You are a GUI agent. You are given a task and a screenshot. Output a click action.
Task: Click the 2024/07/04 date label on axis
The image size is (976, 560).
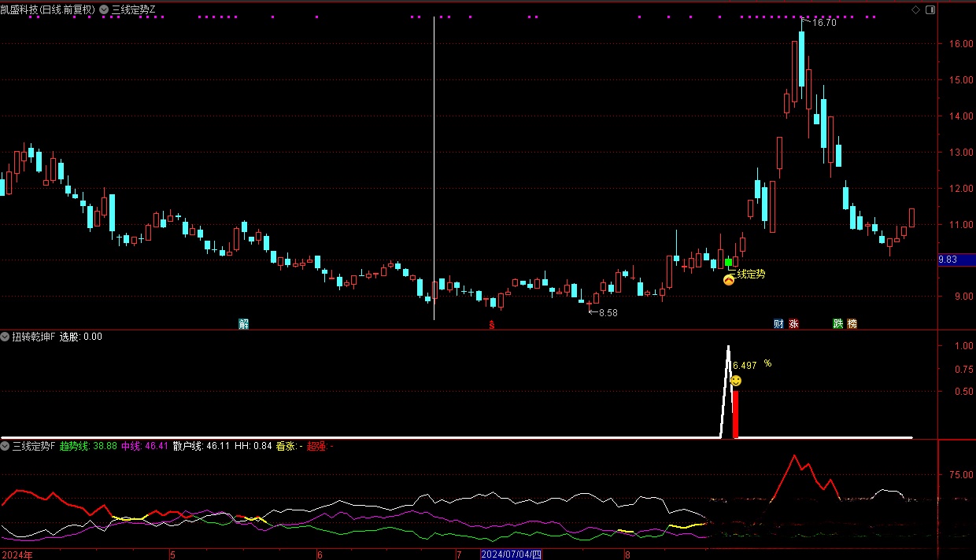(511, 554)
